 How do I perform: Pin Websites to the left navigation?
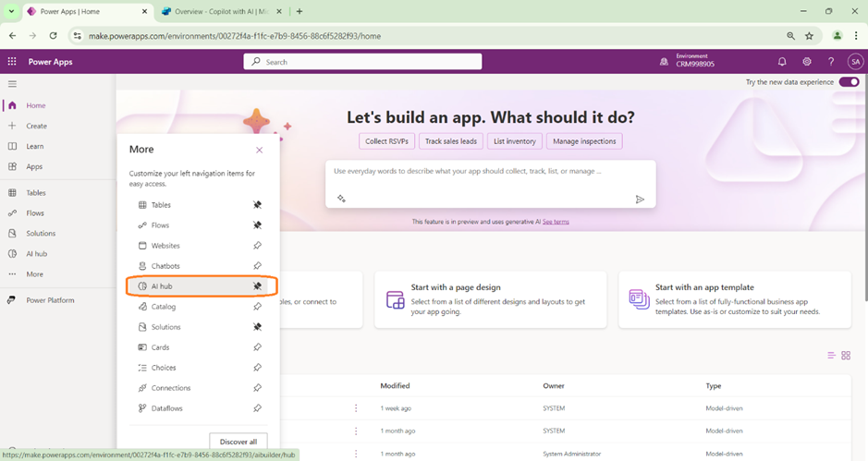tap(258, 246)
